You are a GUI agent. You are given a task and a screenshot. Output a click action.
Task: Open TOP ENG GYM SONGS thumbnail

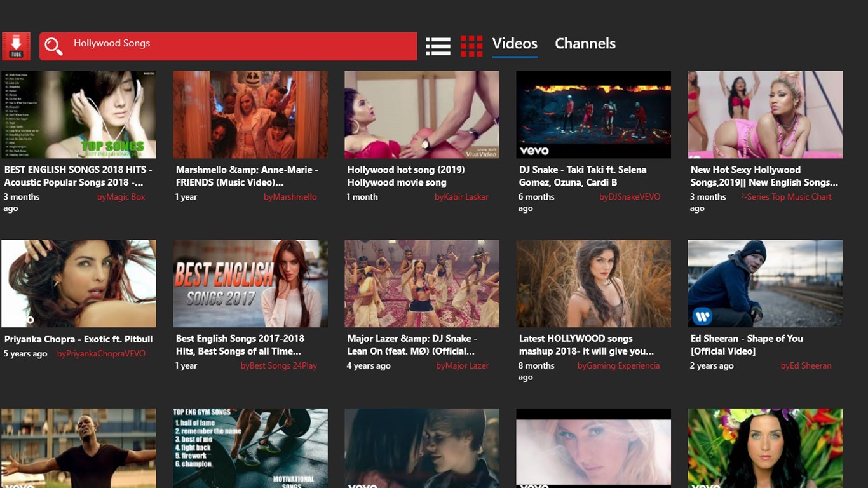pos(250,448)
